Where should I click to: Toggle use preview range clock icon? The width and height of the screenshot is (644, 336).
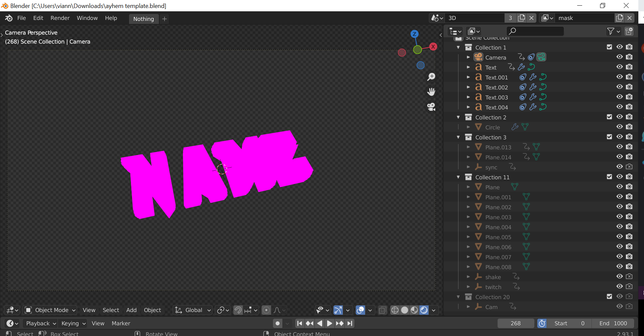(x=542, y=323)
